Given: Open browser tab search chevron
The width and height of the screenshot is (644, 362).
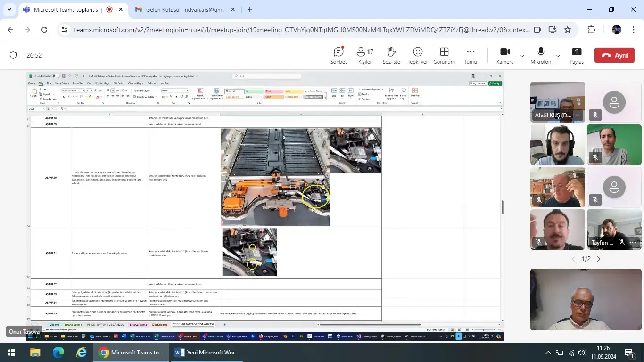Looking at the screenshot, I should click(x=9, y=9).
